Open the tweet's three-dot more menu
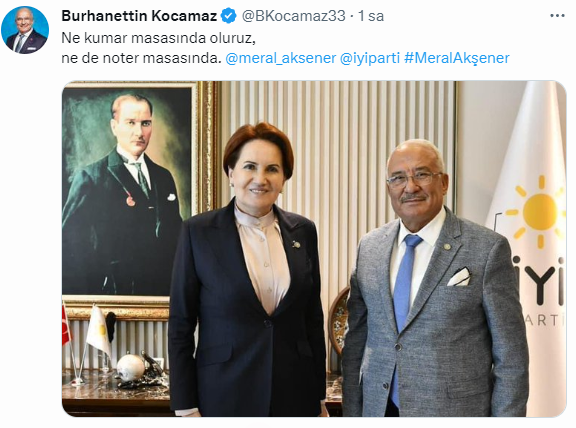This screenshot has width=576, height=428. click(x=557, y=16)
